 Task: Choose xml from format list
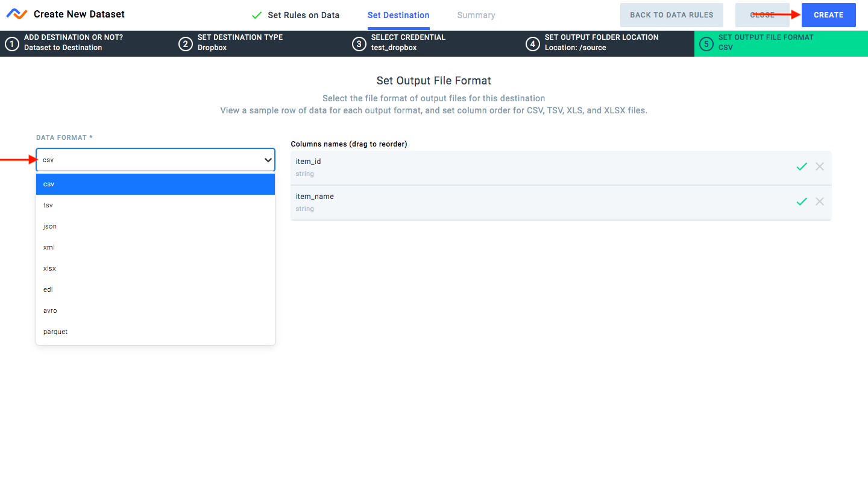156,247
